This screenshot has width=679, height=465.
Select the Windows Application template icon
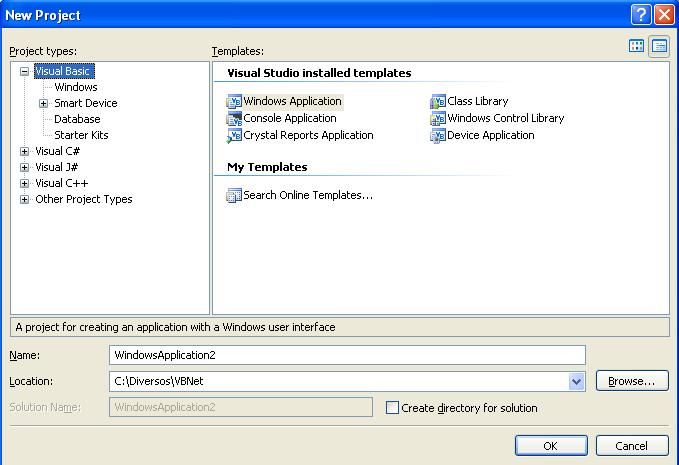pyautogui.click(x=234, y=101)
